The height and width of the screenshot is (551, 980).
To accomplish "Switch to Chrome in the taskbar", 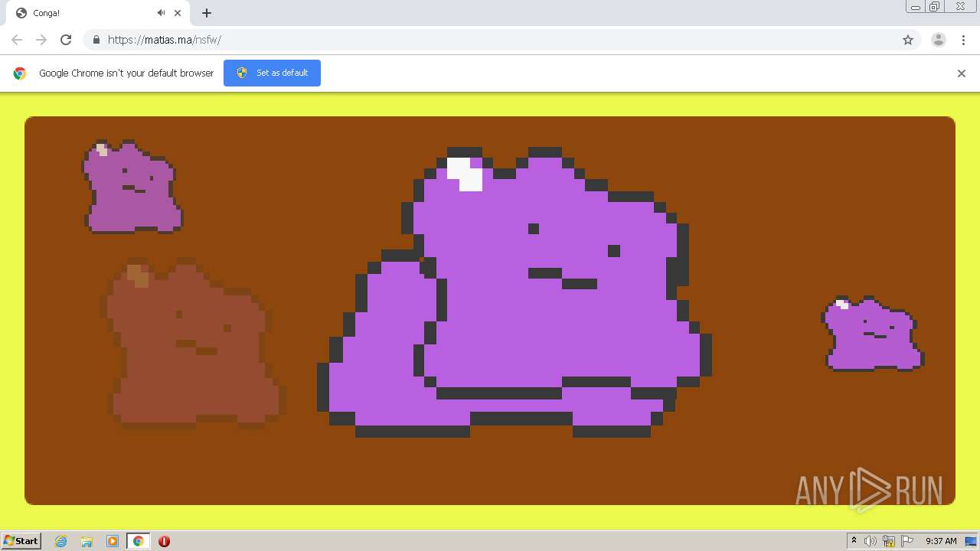I will click(139, 541).
